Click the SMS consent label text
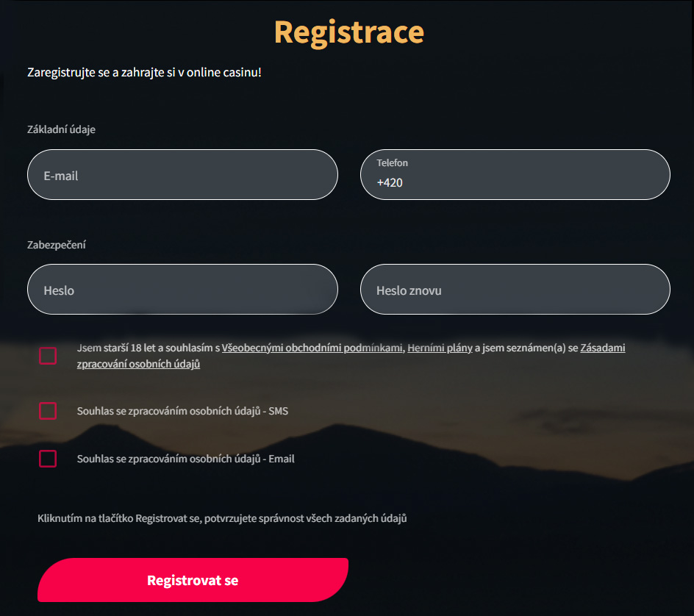Viewport: 694px width, 616px height. point(182,411)
